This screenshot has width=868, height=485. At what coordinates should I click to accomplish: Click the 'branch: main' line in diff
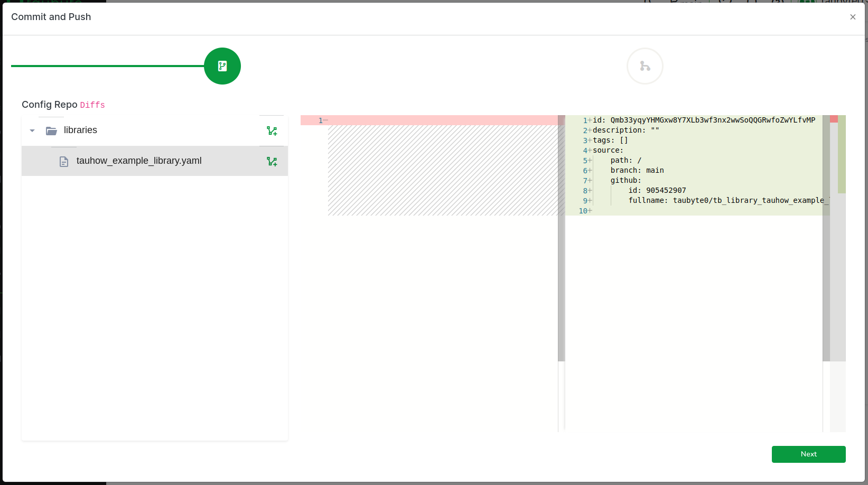(637, 170)
